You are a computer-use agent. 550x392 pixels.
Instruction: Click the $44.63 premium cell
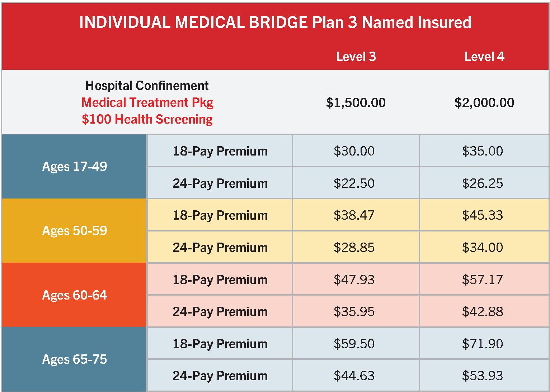click(x=354, y=376)
